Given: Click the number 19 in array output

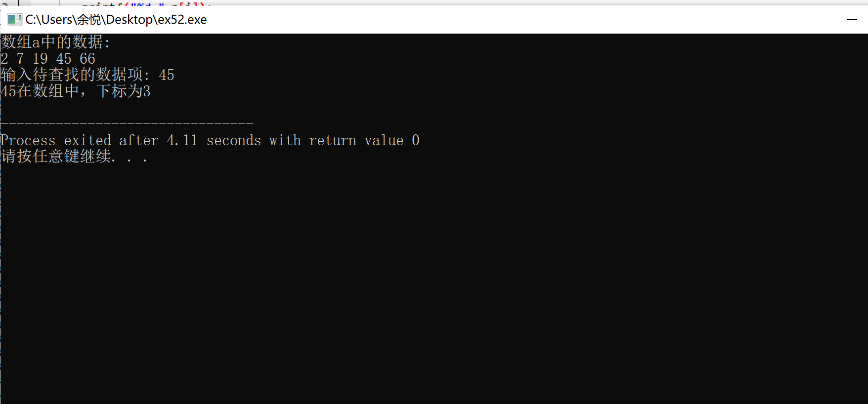Looking at the screenshot, I should [x=40, y=59].
